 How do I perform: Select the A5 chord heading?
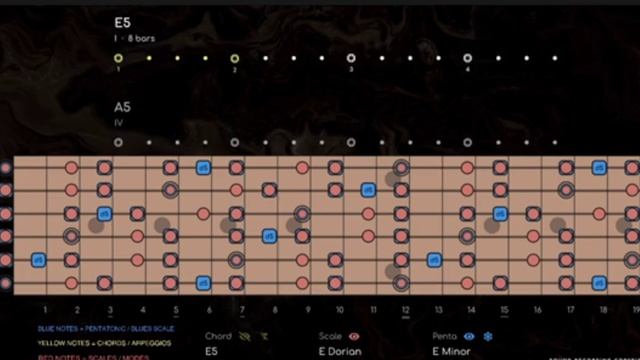coord(122,107)
